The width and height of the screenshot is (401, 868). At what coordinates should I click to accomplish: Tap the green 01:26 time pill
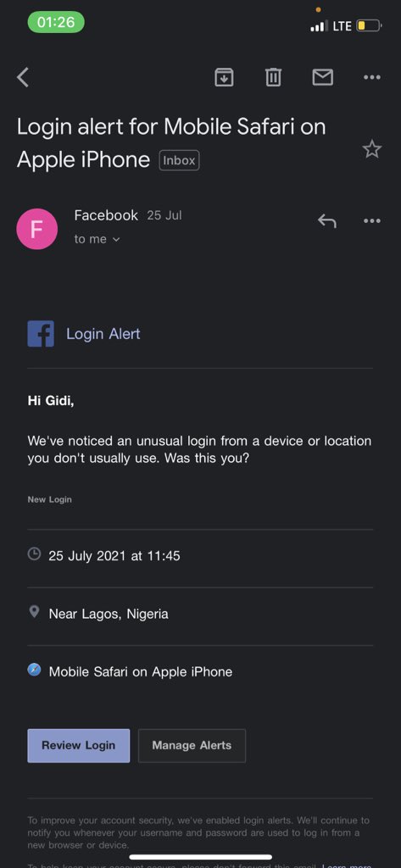pyautogui.click(x=56, y=23)
